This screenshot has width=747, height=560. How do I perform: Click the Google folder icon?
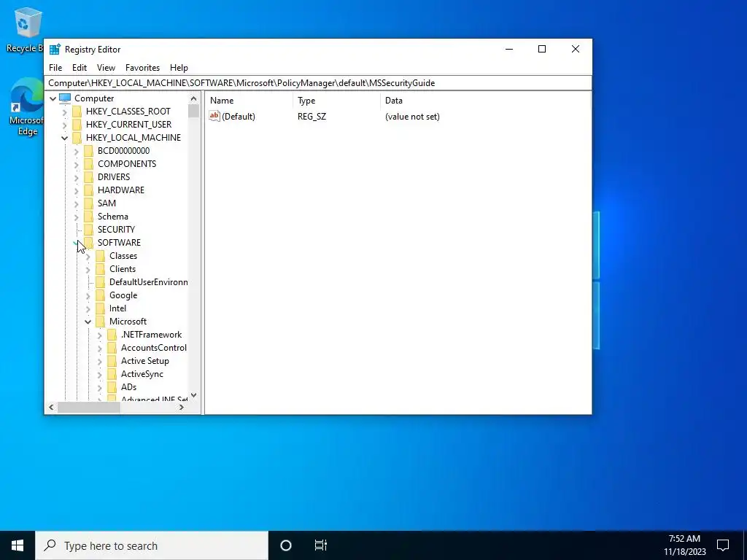pos(100,295)
